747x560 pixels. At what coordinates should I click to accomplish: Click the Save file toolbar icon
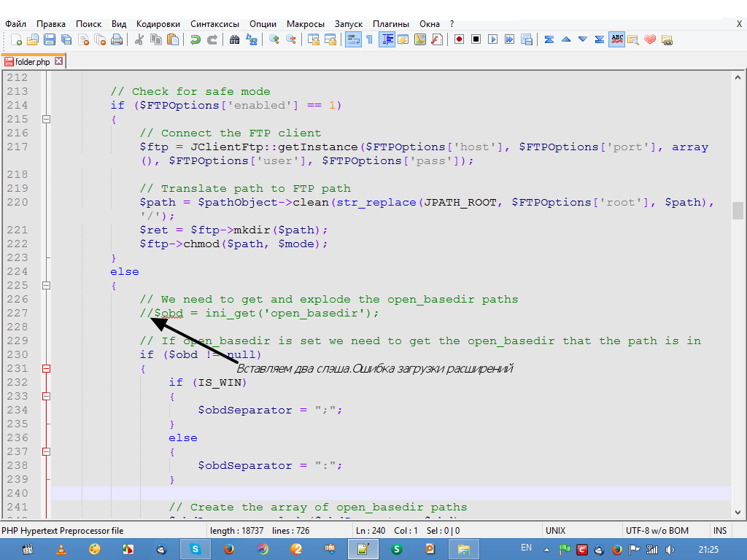(x=50, y=40)
